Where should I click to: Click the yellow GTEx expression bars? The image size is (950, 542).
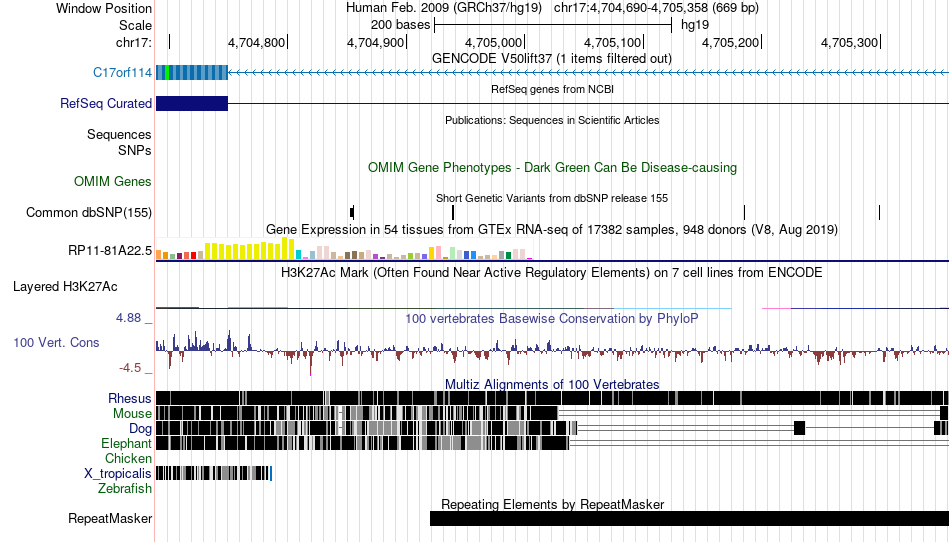tap(250, 249)
